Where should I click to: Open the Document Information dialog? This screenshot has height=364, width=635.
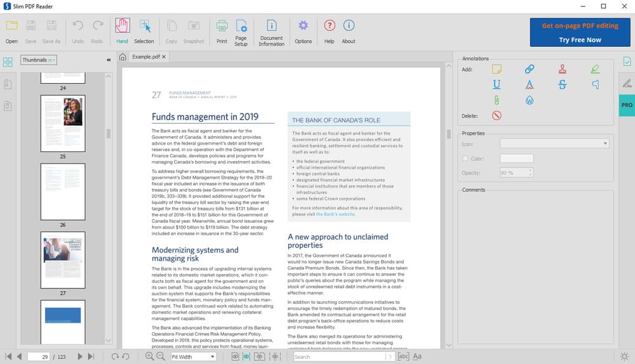click(271, 31)
